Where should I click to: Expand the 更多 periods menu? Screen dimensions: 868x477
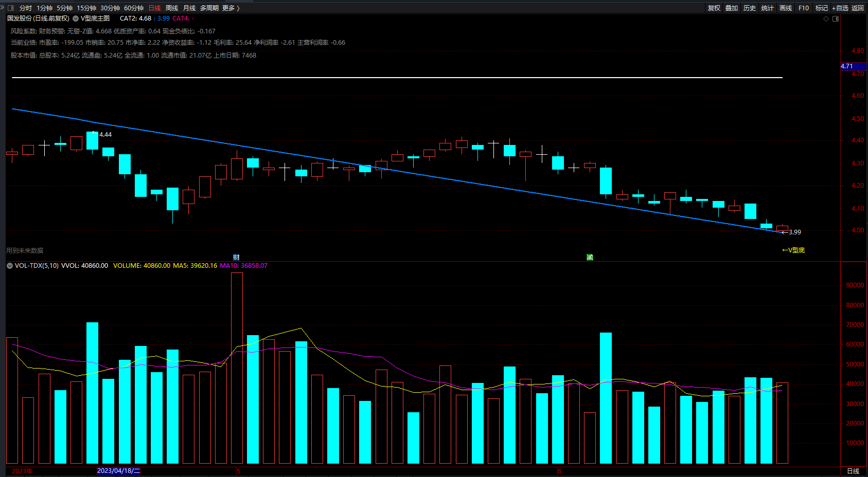click(x=231, y=8)
